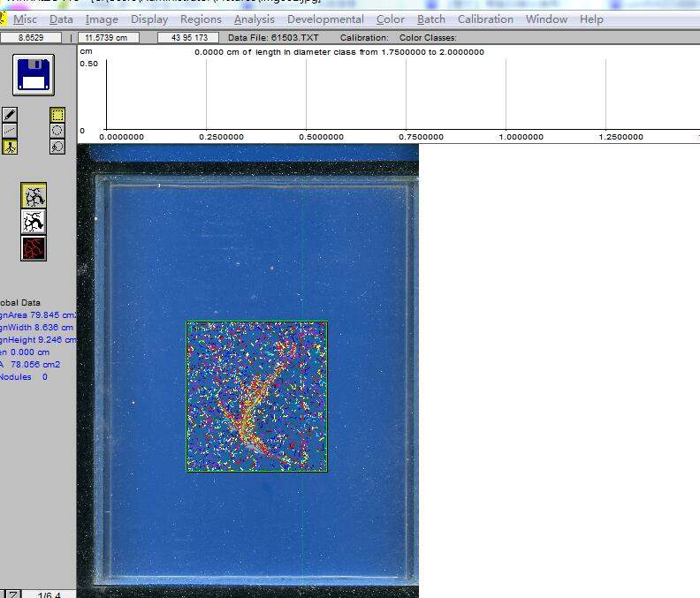Viewport: 700px width, 598px height.
Task: Click the 78.056 cm2 data line
Action: 30,365
